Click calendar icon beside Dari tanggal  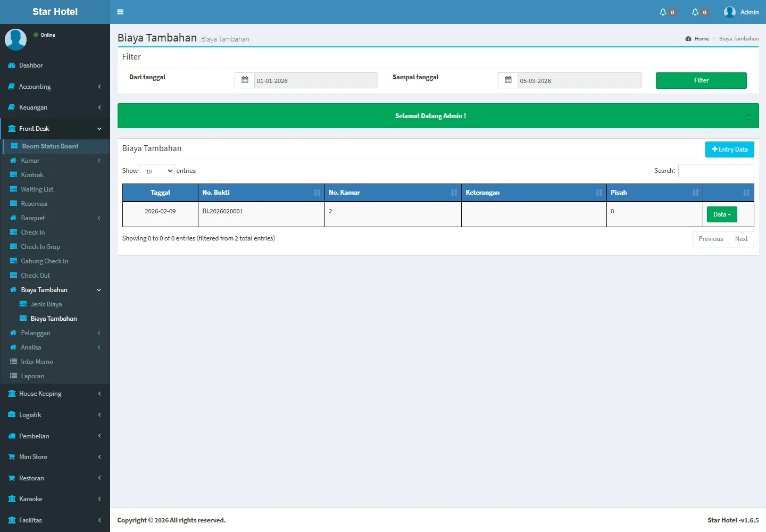click(x=245, y=80)
